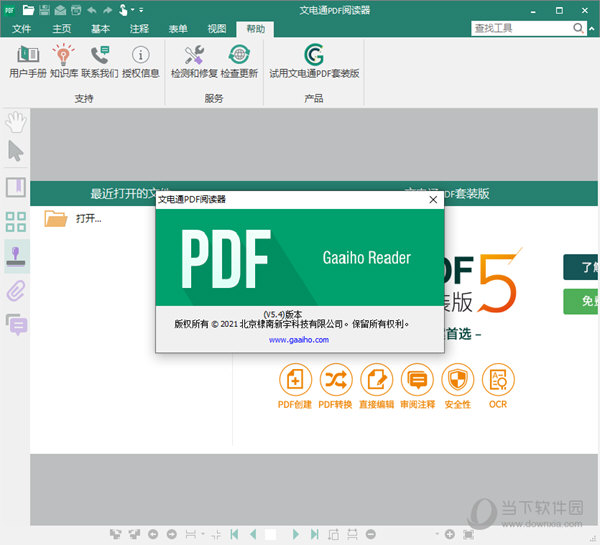Click next view forward arrow in status bar

pos(171,534)
